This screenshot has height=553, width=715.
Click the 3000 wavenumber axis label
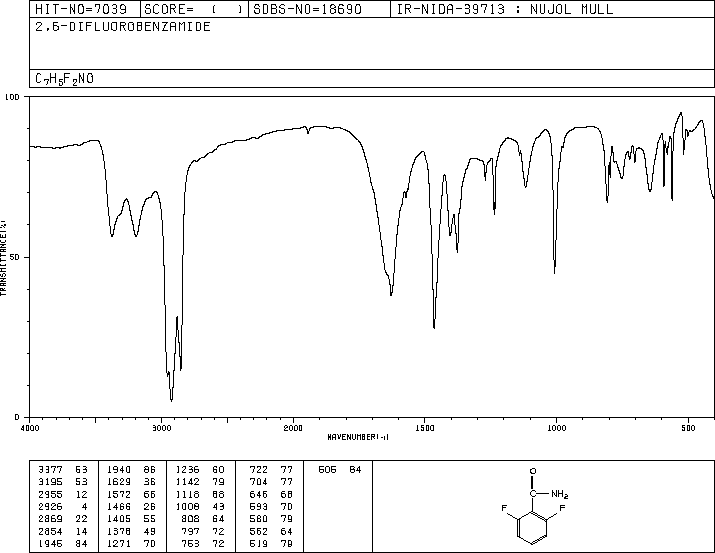point(161,428)
